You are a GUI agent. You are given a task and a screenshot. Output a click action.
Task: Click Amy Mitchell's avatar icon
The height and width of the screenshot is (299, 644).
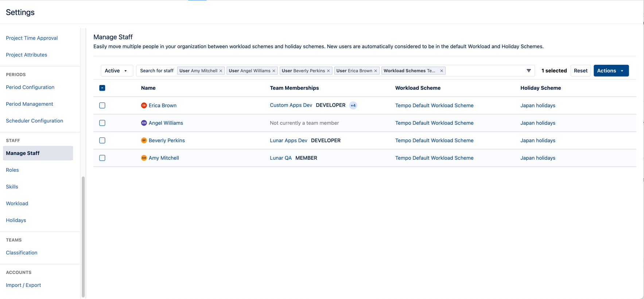point(144,158)
